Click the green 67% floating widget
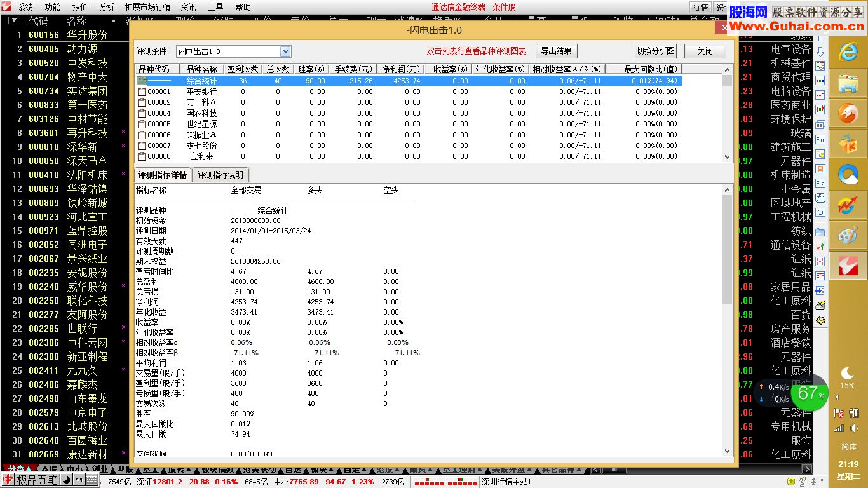The width and height of the screenshot is (868, 488). 810,393
